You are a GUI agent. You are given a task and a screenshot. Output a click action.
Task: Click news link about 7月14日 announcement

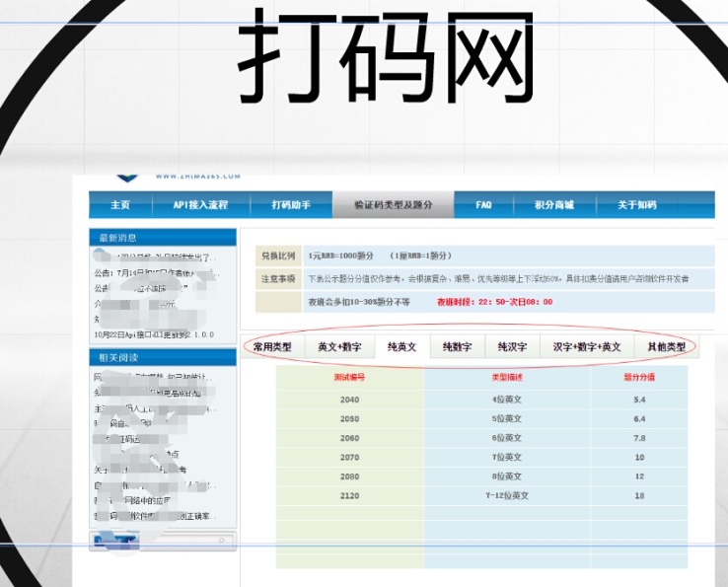pyautogui.click(x=157, y=273)
